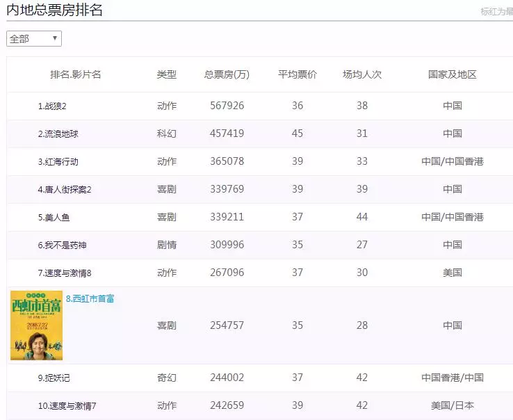Click average ticket price 45 for 流浪地球

(x=298, y=134)
